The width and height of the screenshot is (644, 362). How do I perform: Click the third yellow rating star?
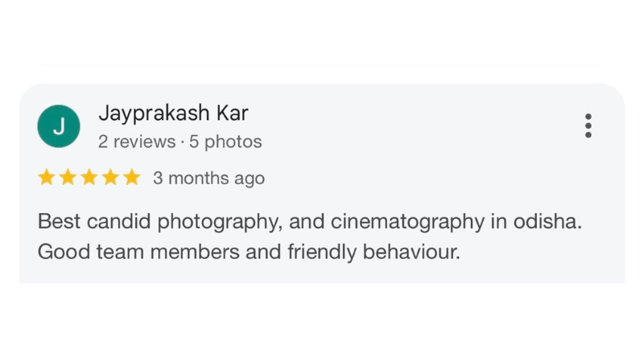click(x=89, y=178)
